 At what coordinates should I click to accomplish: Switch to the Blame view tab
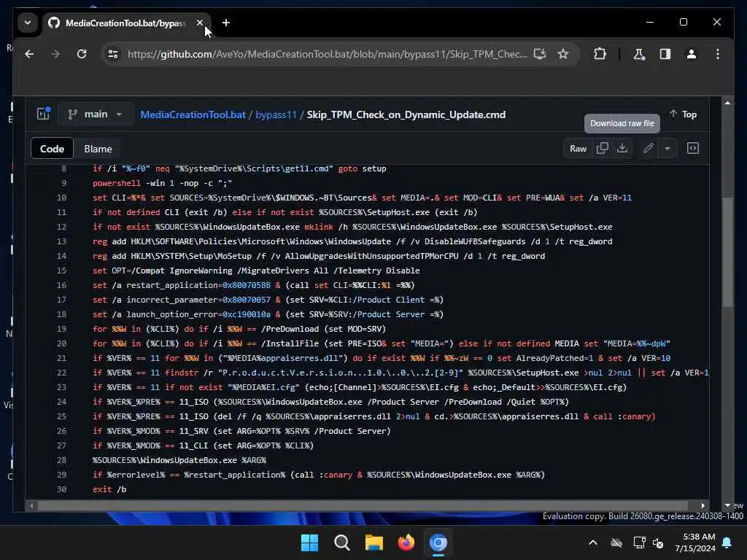click(x=98, y=149)
